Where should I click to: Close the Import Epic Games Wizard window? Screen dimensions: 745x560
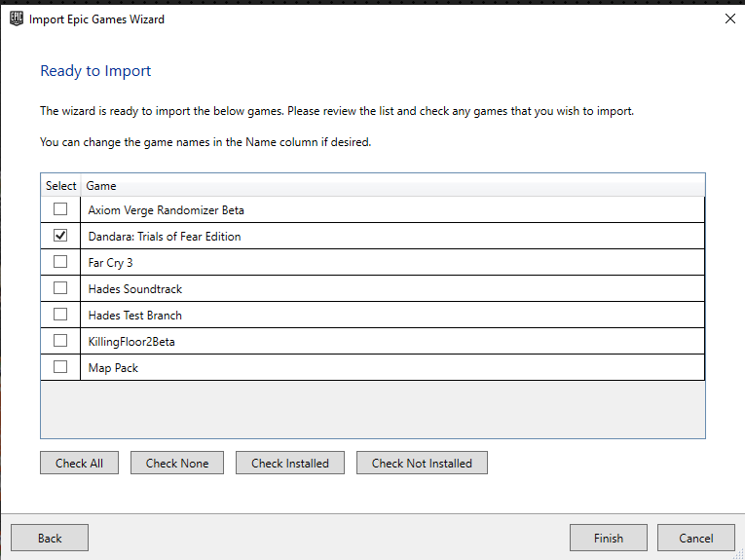coord(730,19)
